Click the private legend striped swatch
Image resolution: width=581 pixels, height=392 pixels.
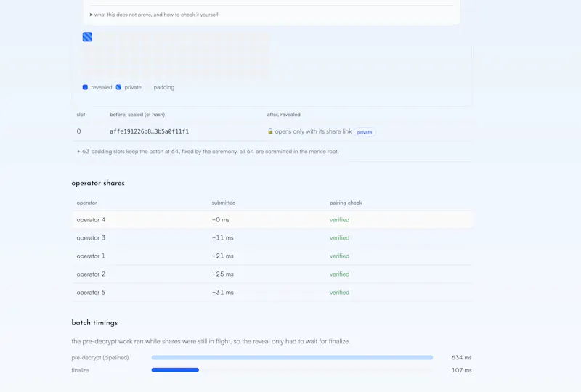[118, 87]
